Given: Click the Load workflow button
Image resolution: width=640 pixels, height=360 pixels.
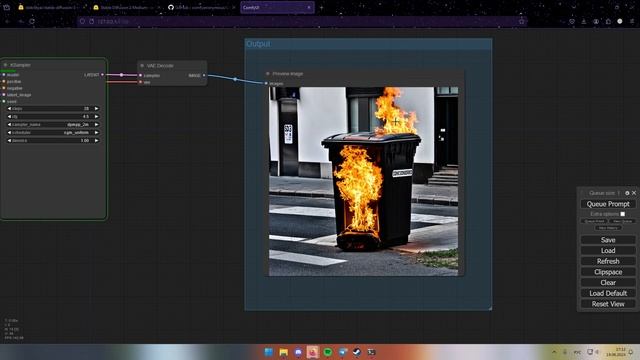Looking at the screenshot, I should (x=608, y=251).
